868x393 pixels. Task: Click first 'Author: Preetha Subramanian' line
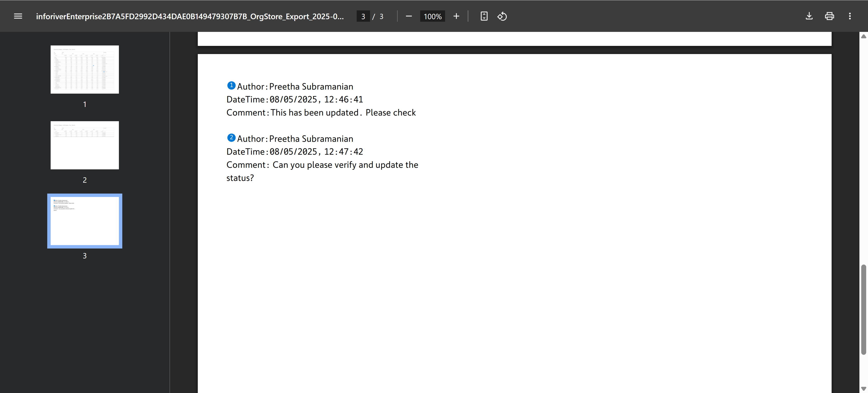tap(295, 87)
